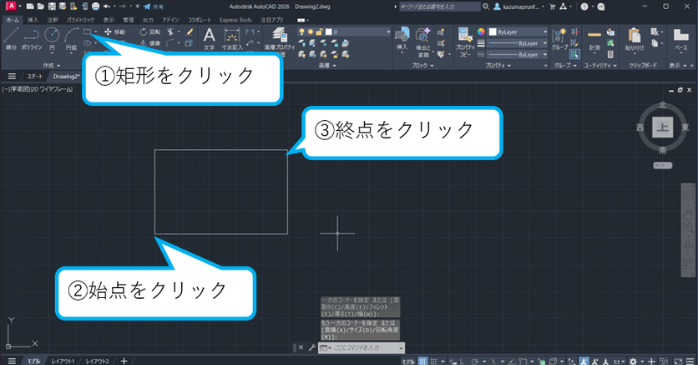The image size is (698, 365).
Task: Click the Save icon in quick access toolbar
Action: click(x=52, y=6)
